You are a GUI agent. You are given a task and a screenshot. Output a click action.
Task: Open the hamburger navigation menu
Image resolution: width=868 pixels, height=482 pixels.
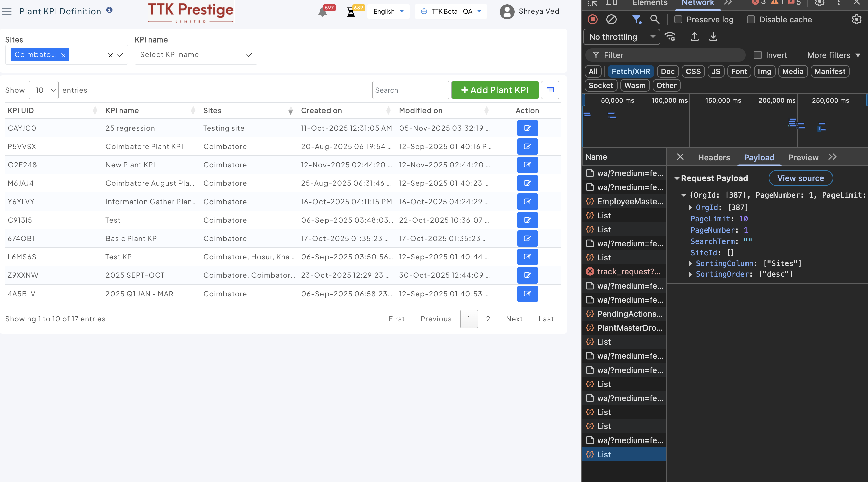(x=7, y=11)
